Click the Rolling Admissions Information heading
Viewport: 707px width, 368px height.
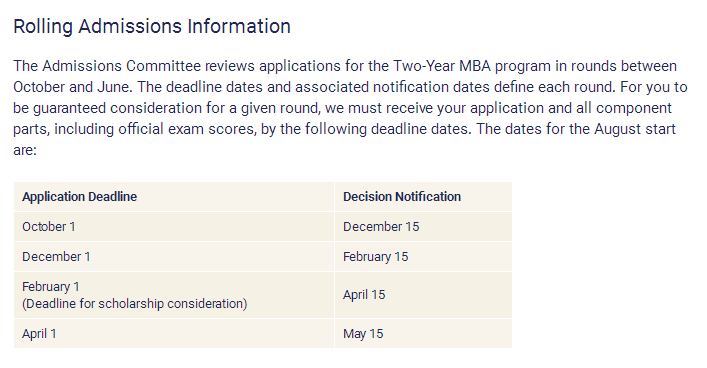(x=152, y=27)
